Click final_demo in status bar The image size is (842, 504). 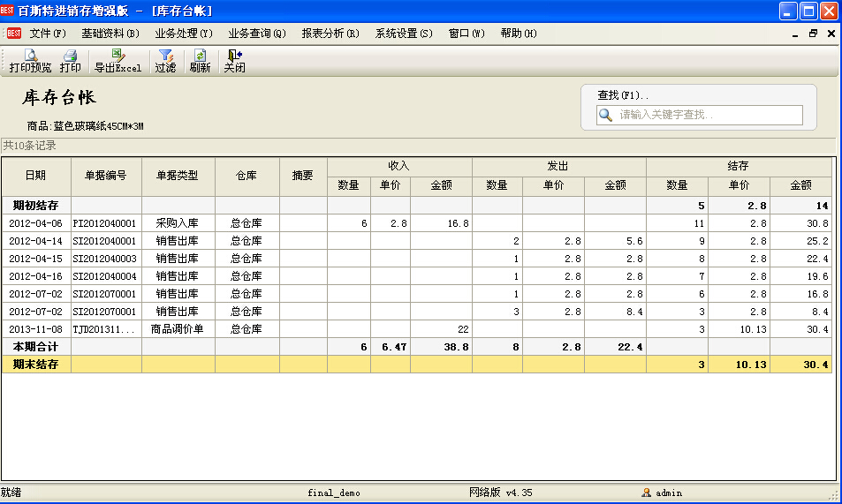point(334,493)
